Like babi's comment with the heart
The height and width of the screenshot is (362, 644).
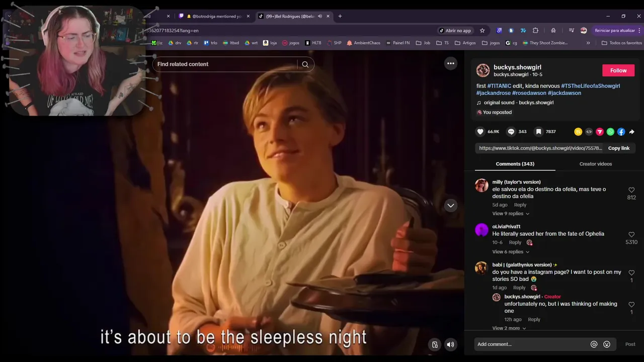click(631, 273)
